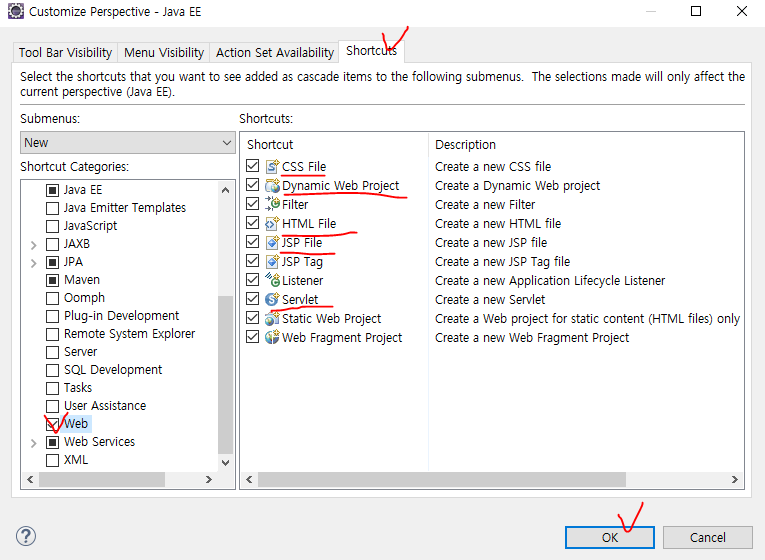Uncheck the JSP Tag shortcut checkbox

pos(252,260)
